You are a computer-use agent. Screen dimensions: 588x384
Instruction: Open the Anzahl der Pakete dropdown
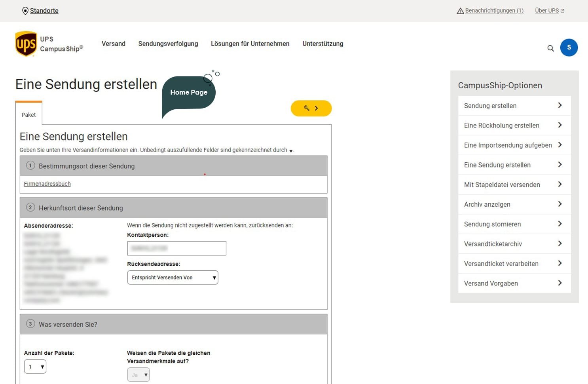(x=35, y=367)
